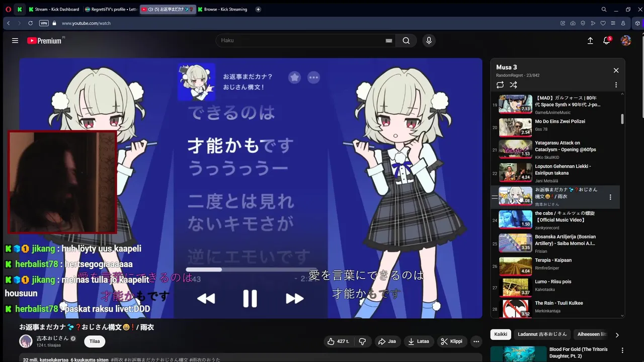Open the 吉本おじさん channel name link
644x362 pixels.
pos(52,338)
